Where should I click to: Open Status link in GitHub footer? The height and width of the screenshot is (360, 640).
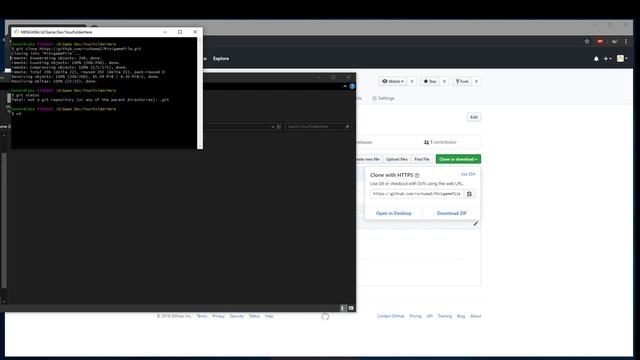(254, 316)
